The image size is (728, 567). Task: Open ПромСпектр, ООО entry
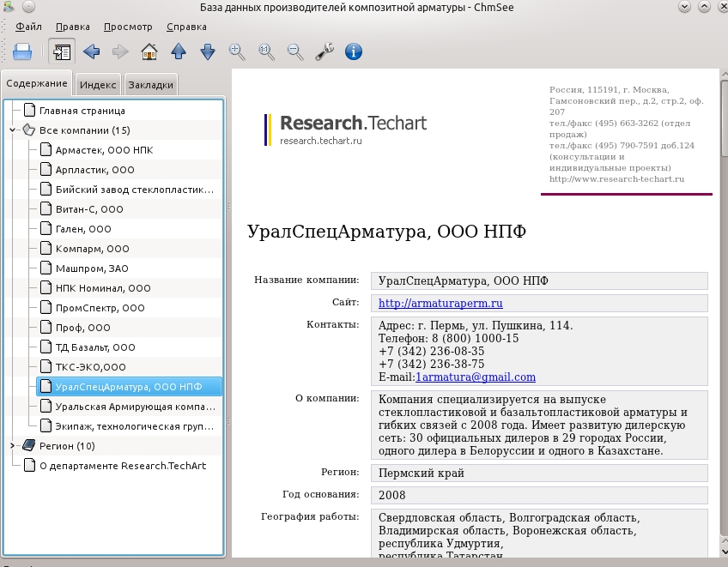pyautogui.click(x=100, y=308)
